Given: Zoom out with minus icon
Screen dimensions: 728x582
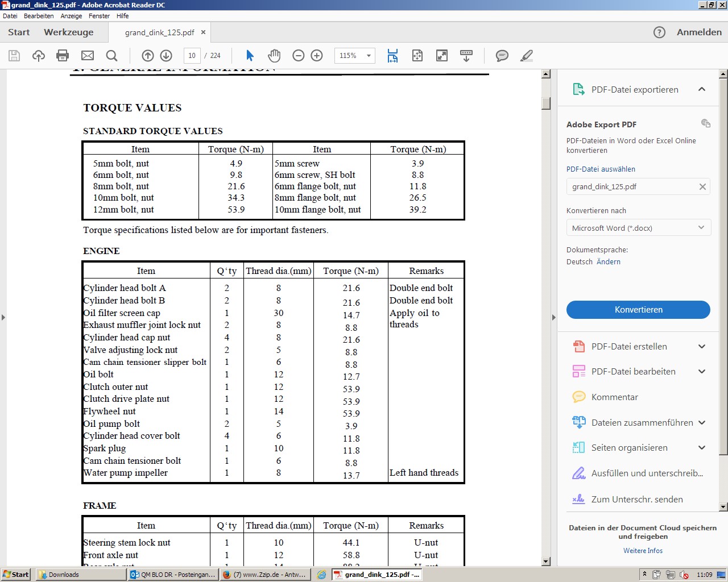Looking at the screenshot, I should click(299, 56).
